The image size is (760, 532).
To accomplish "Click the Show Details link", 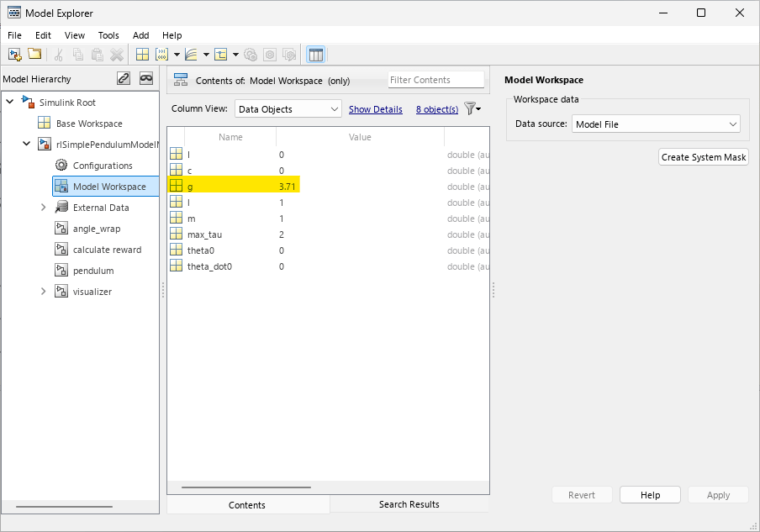I will point(375,109).
